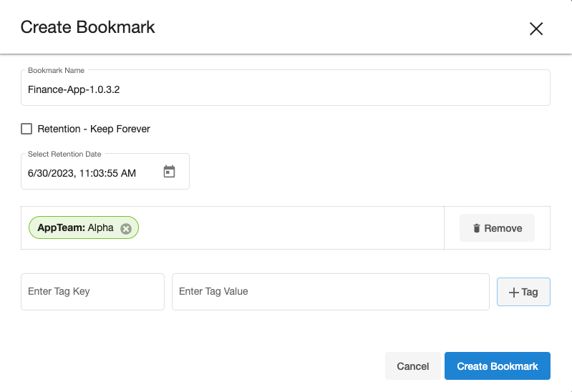
Task: Close the Create Bookmark dialog
Action: coord(536,29)
